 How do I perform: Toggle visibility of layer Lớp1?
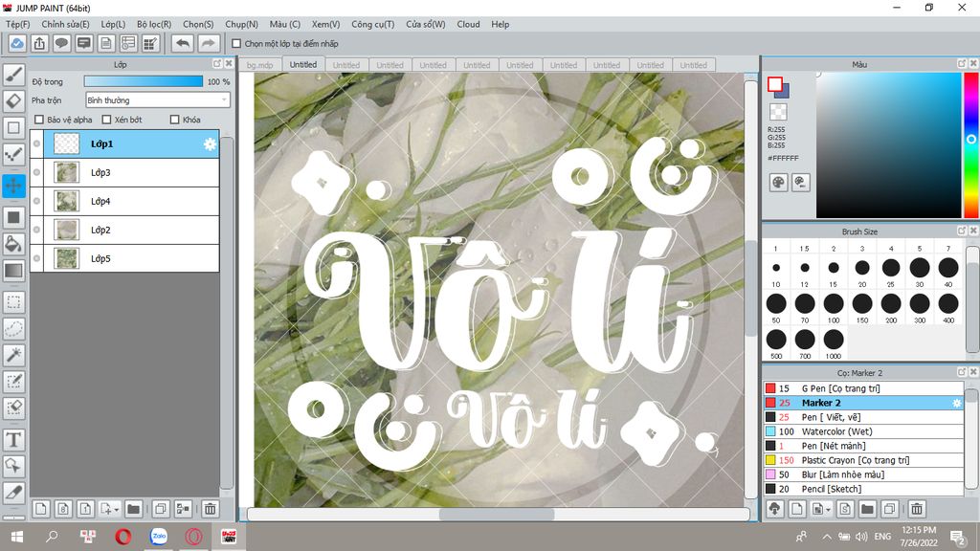(x=37, y=143)
